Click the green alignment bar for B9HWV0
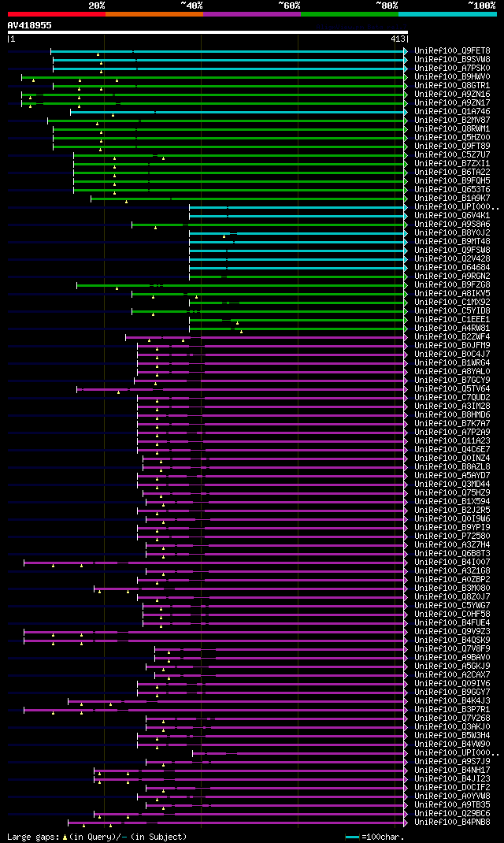 pyautogui.click(x=213, y=77)
